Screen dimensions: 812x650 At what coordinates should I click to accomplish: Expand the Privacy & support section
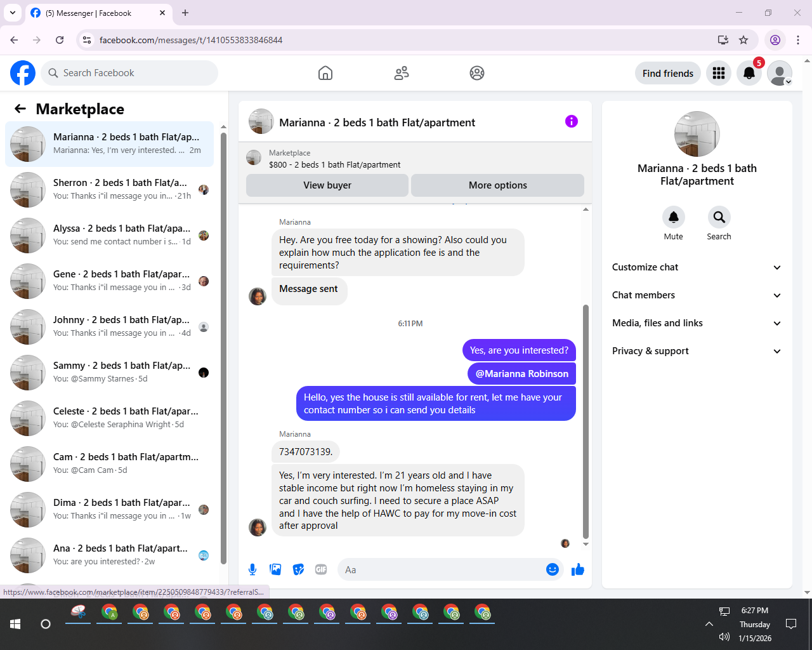[x=697, y=351]
